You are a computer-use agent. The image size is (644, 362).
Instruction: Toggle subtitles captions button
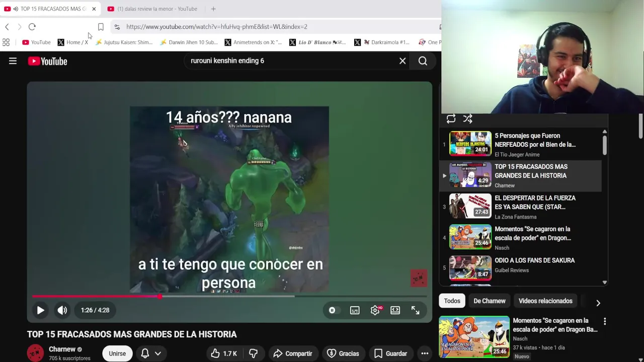tap(355, 310)
